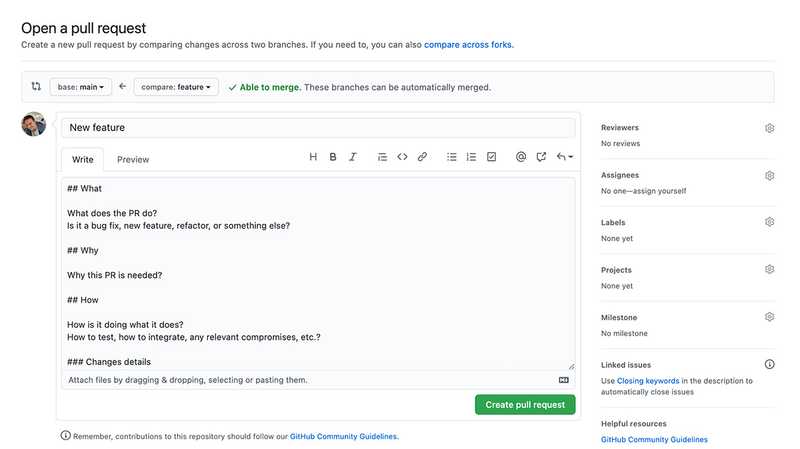The width and height of the screenshot is (800, 449).
Task: Apply bold text formatting
Action: coord(333,157)
